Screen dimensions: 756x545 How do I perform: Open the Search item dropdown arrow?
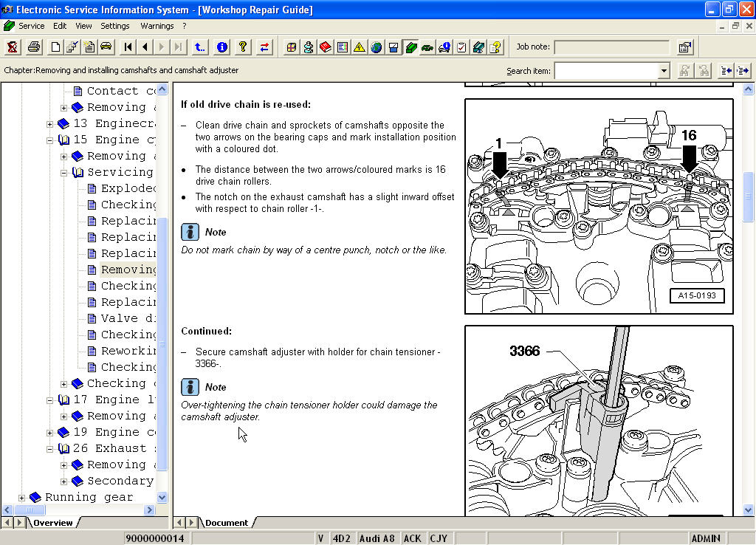(664, 71)
